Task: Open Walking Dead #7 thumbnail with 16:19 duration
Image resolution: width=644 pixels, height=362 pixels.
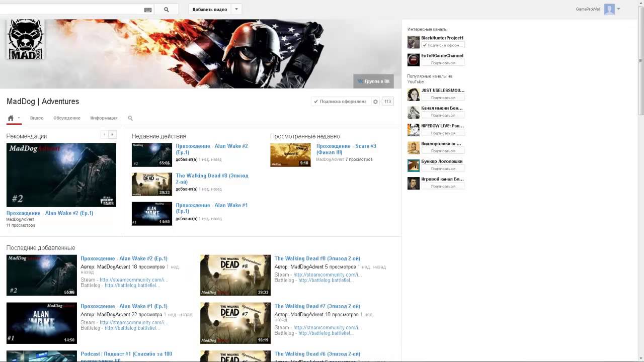Action: [235, 323]
